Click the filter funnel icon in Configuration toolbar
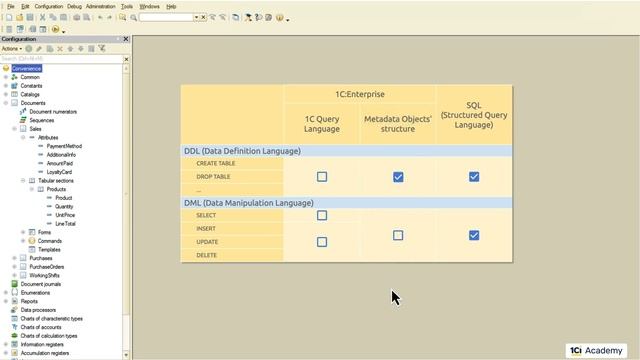Screen dimensions: 640x360 click(102, 49)
